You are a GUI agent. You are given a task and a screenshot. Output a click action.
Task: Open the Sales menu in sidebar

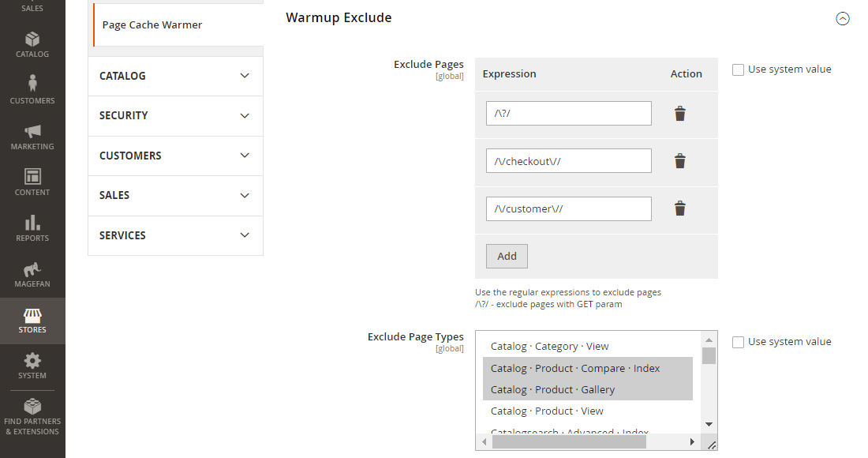(32, 8)
